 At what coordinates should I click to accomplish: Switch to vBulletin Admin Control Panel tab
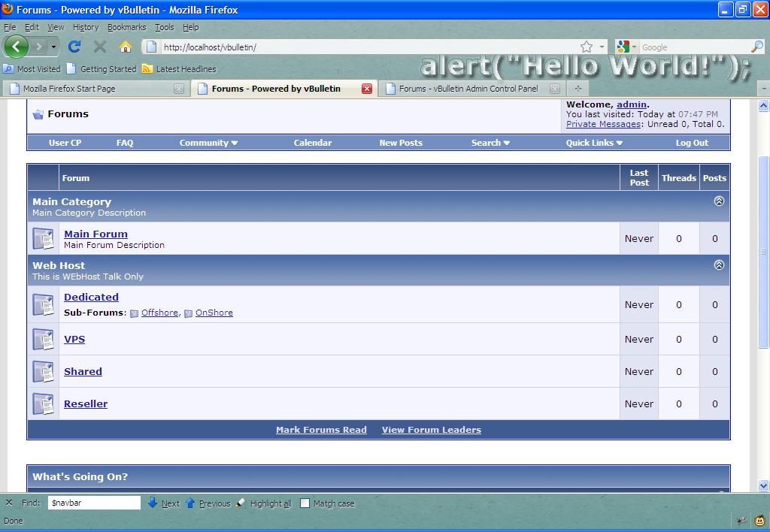click(468, 89)
